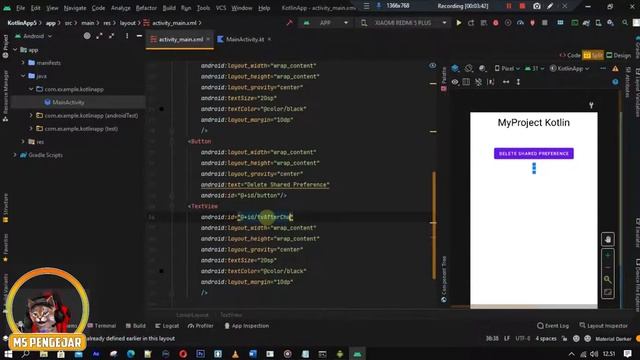640x360 pixels.
Task: Click the warning triangle in the design toolbar
Action: pos(615,69)
